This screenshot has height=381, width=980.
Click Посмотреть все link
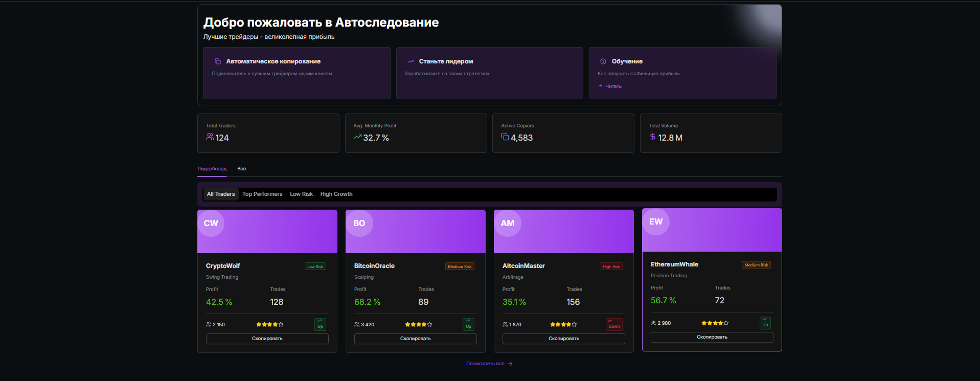pos(489,364)
